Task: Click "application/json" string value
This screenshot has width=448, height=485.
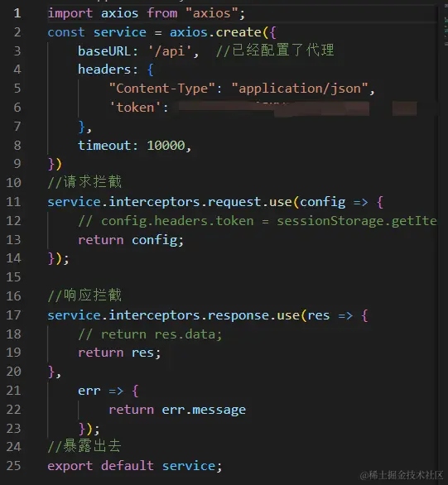Action: [x=300, y=89]
